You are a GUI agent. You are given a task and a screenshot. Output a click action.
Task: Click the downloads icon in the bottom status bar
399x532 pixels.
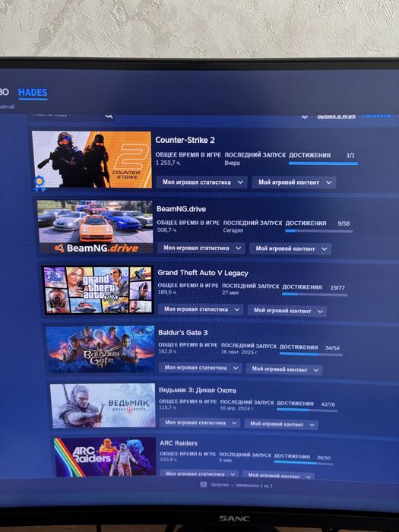click(x=203, y=485)
